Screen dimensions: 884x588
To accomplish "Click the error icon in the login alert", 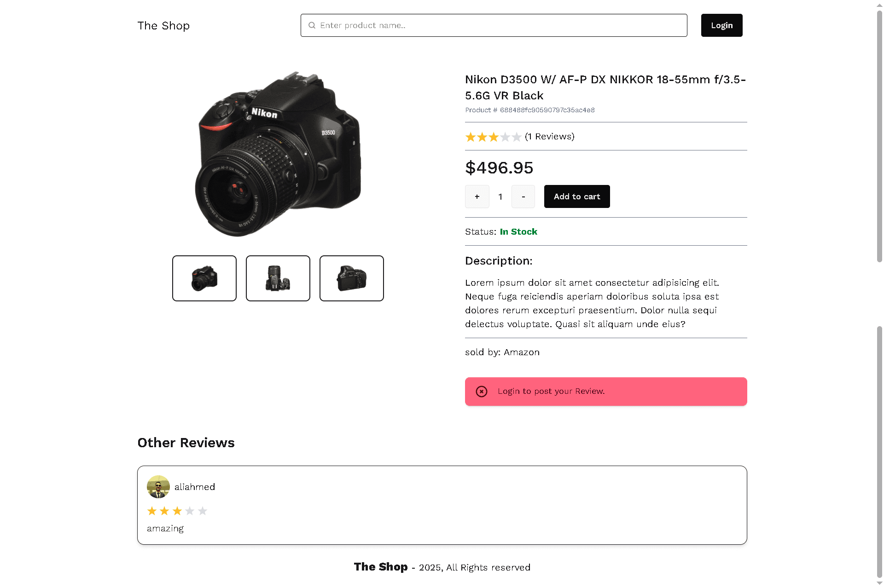I will point(482,392).
